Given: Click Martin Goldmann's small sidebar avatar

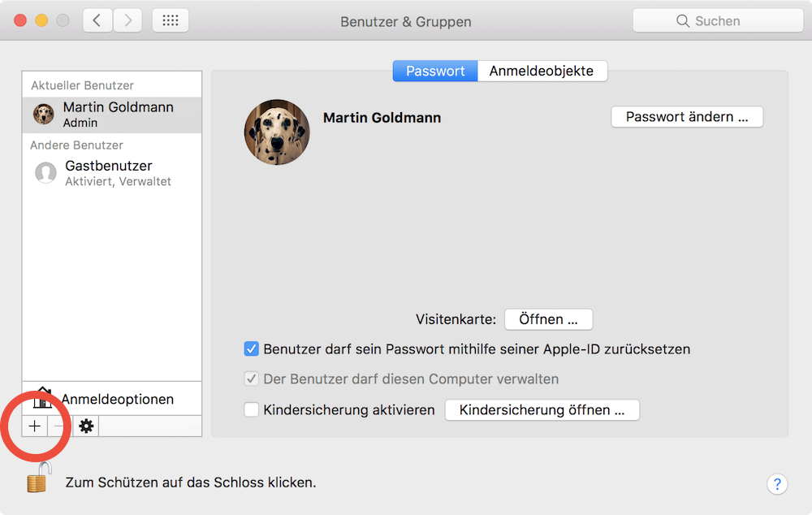Looking at the screenshot, I should point(44,114).
